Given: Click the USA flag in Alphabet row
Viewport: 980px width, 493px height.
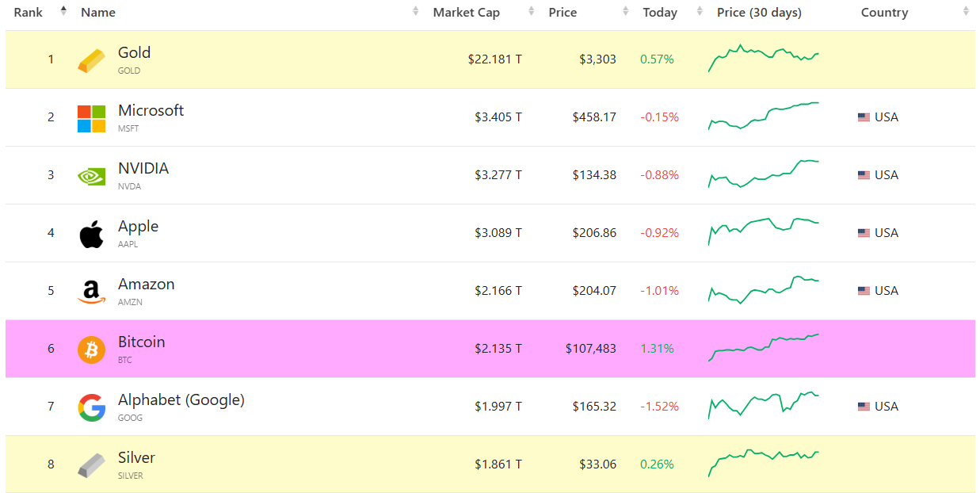Looking at the screenshot, I should (864, 407).
